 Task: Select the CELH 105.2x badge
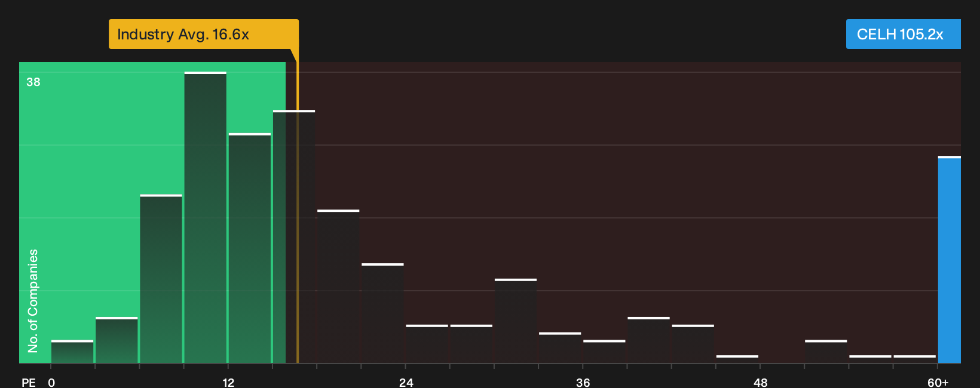[903, 34]
